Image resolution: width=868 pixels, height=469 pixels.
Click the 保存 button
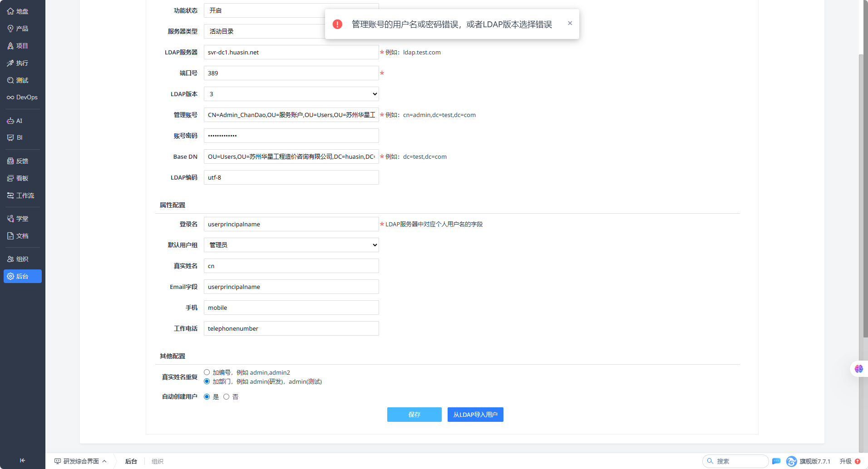pos(414,415)
